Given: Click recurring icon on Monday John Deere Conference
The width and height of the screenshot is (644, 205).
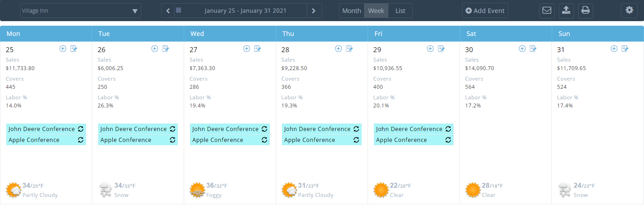Looking at the screenshot, I should 81,129.
